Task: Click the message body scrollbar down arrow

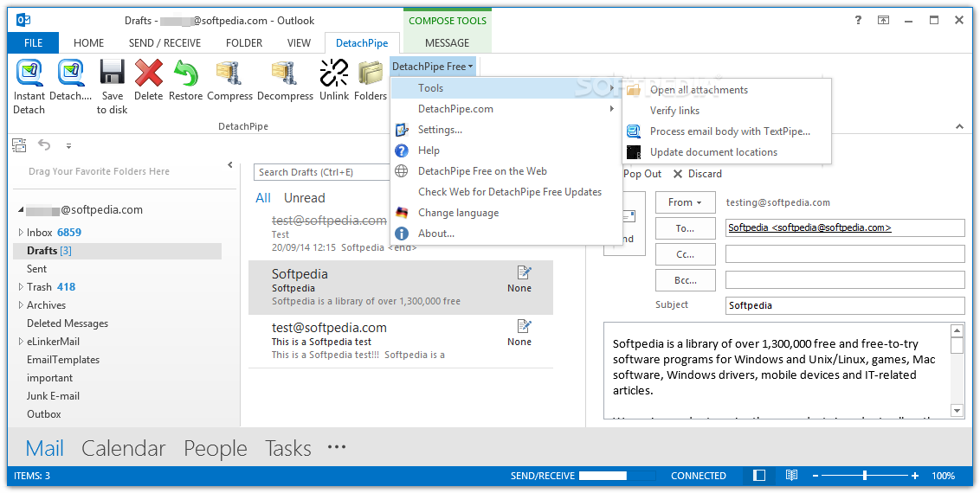Action: click(x=957, y=411)
